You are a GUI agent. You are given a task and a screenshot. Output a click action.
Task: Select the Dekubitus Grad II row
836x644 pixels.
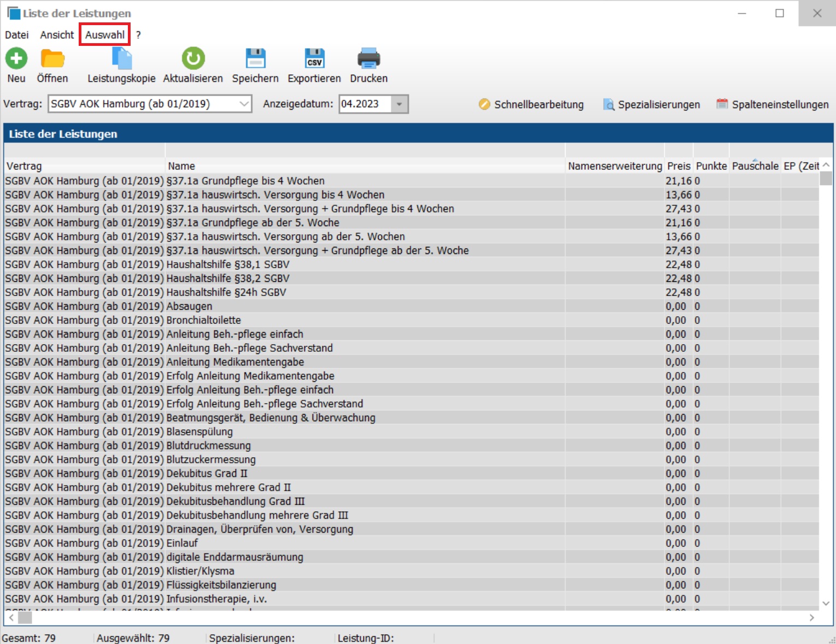click(x=411, y=474)
